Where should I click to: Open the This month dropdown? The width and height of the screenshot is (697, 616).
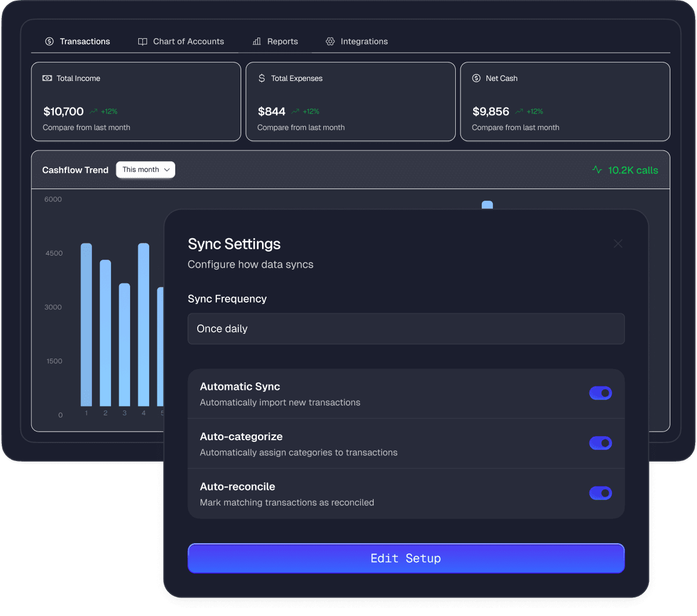tap(145, 169)
